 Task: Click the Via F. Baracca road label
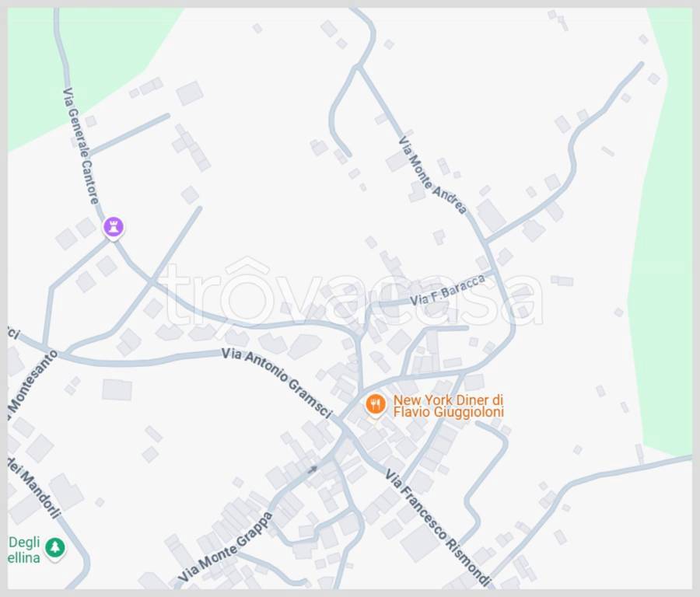(x=447, y=291)
